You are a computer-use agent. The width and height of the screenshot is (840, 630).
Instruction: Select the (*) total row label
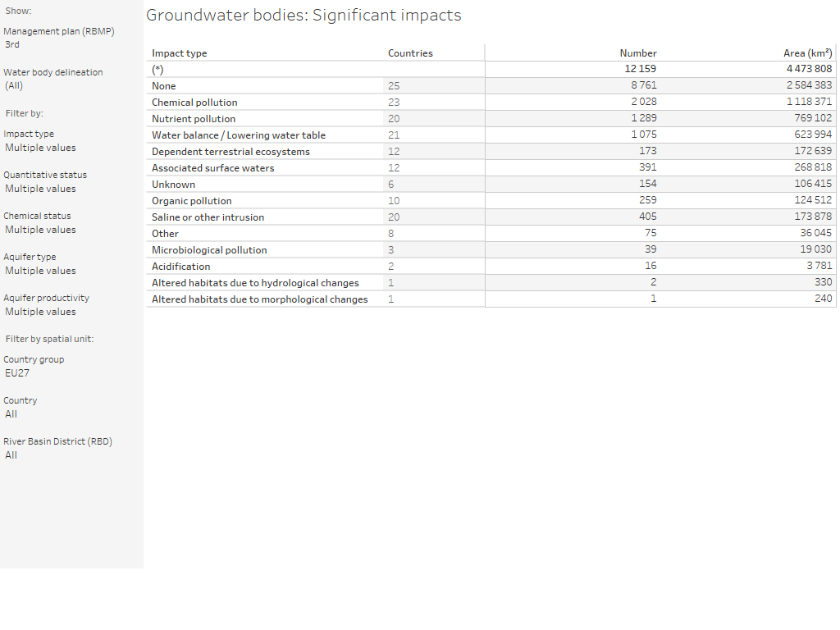[x=157, y=70]
